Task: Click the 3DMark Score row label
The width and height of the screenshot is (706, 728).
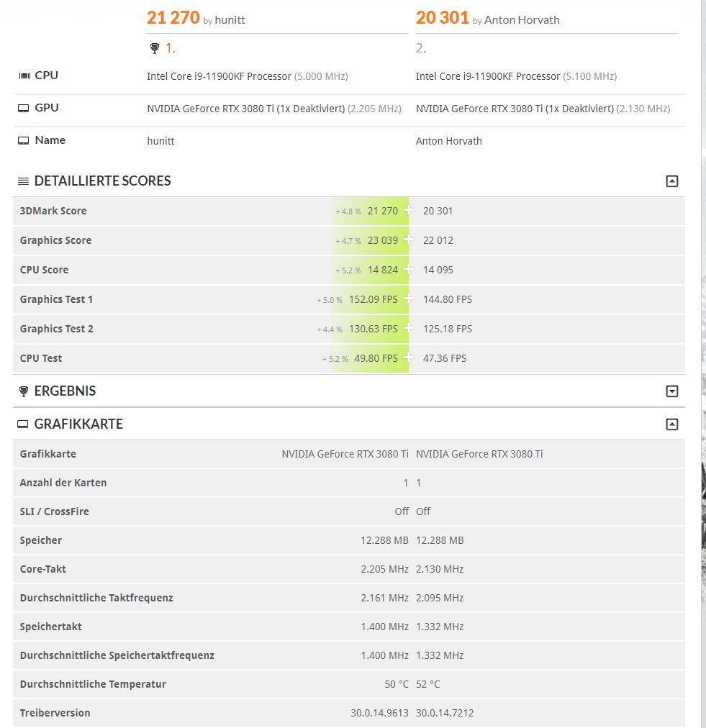Action: tap(53, 211)
